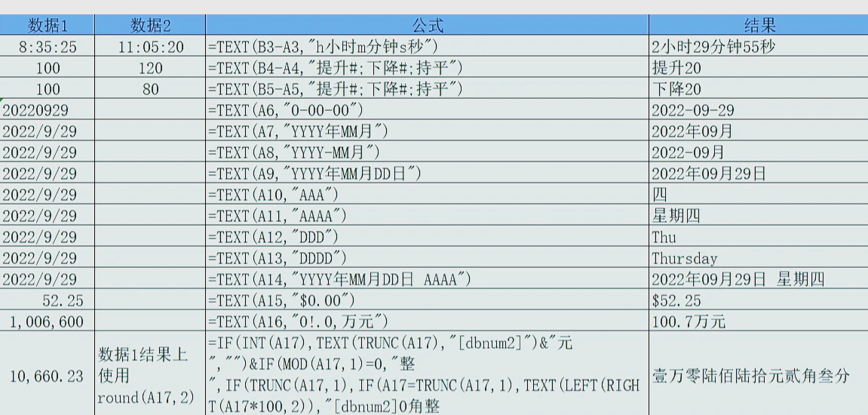Select the cell containing time 8:35:25
Viewport: 868px width, 415px height.
click(x=48, y=47)
